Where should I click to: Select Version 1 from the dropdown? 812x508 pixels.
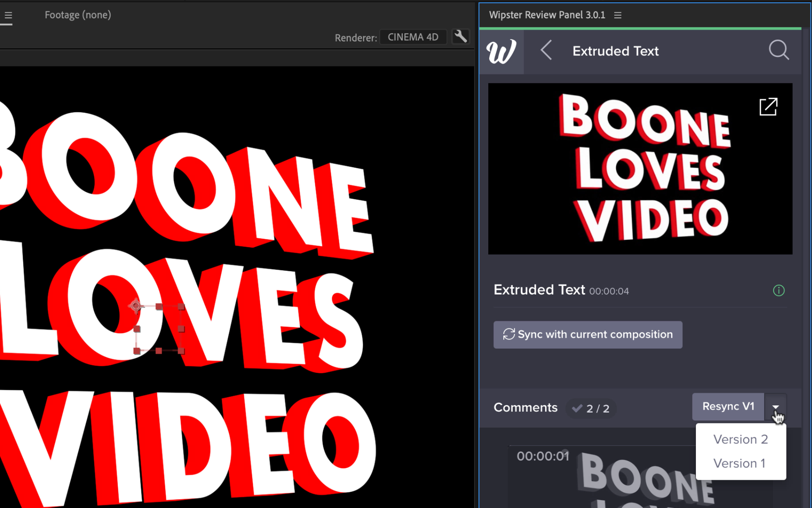(740, 463)
